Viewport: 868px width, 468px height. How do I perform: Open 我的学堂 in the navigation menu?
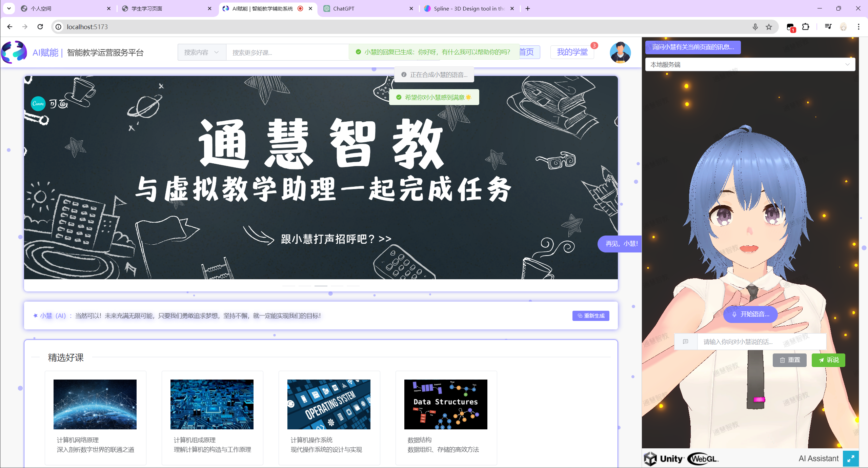click(x=572, y=52)
